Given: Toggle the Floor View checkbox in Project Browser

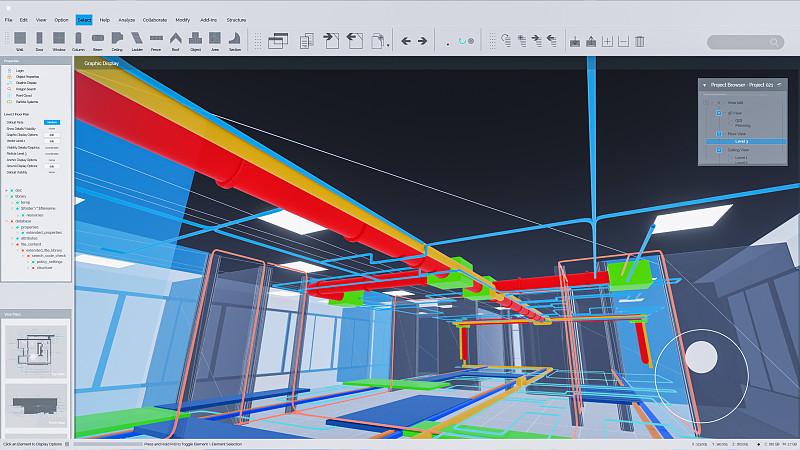Looking at the screenshot, I should [719, 134].
